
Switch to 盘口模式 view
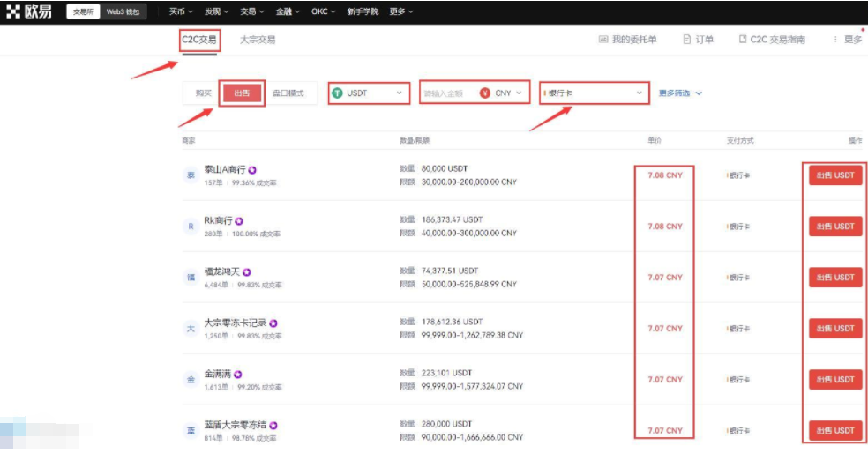coord(288,93)
